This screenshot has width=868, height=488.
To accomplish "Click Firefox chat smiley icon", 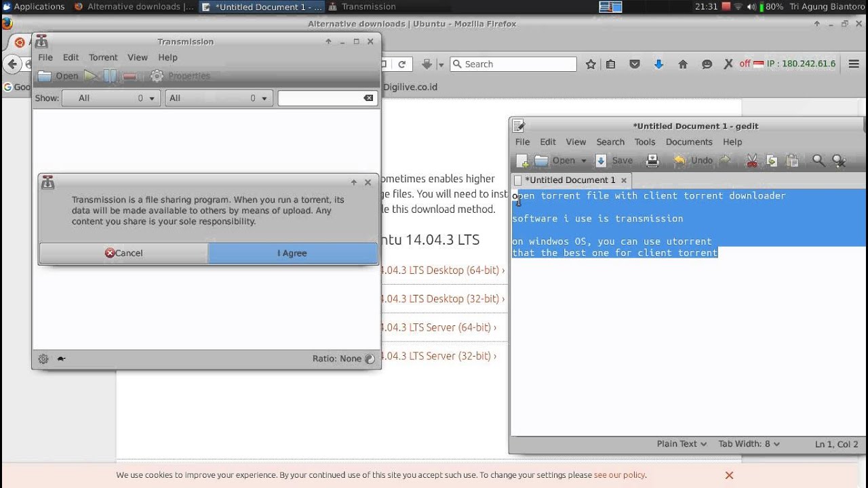I will click(707, 64).
